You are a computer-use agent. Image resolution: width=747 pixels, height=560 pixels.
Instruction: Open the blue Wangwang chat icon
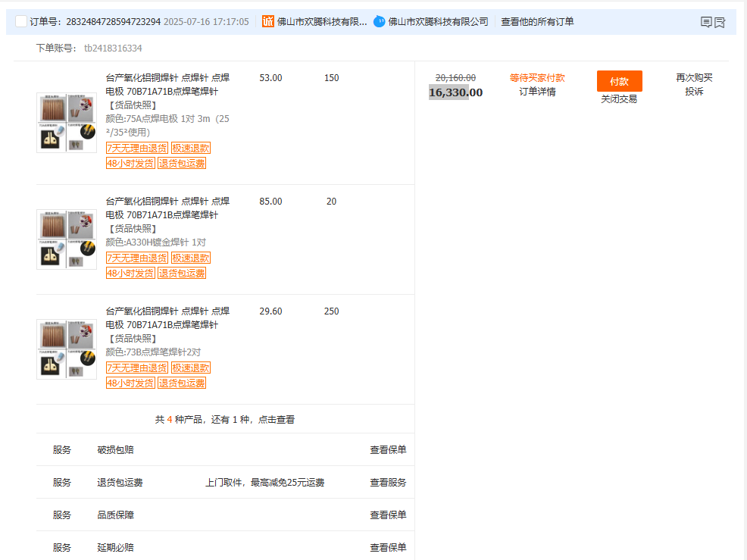[380, 21]
